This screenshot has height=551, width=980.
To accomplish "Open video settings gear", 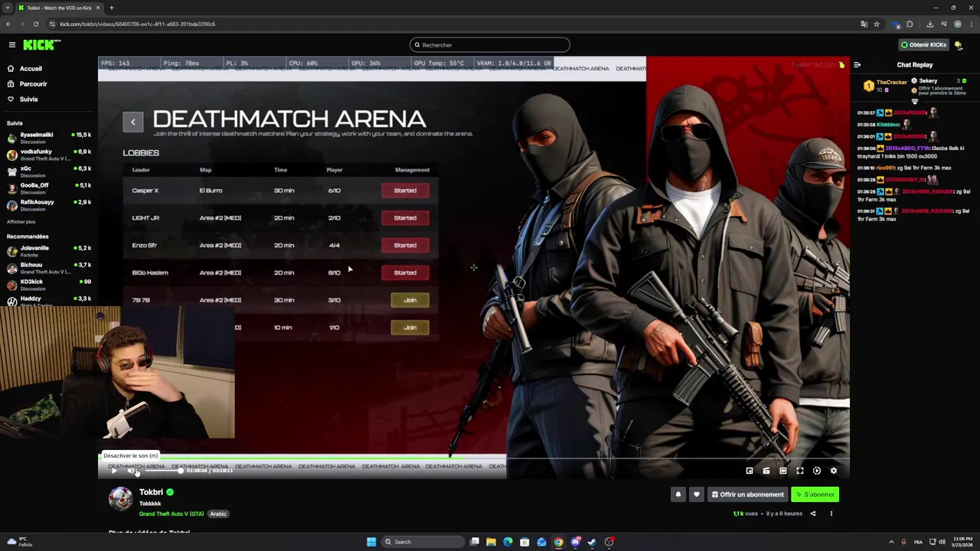I will [834, 471].
